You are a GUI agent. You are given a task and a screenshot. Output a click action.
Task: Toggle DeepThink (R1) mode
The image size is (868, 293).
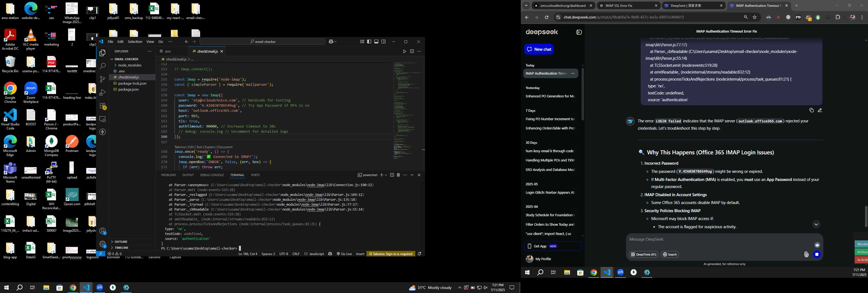643,254
